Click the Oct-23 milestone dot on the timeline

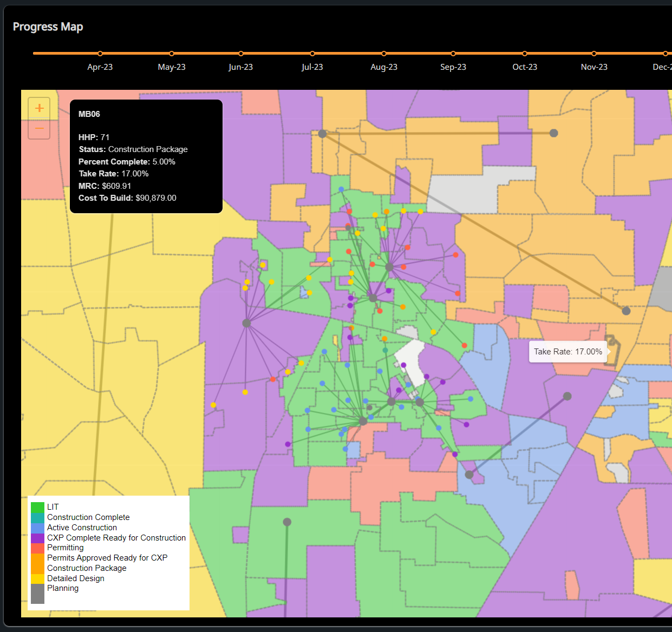coord(524,54)
